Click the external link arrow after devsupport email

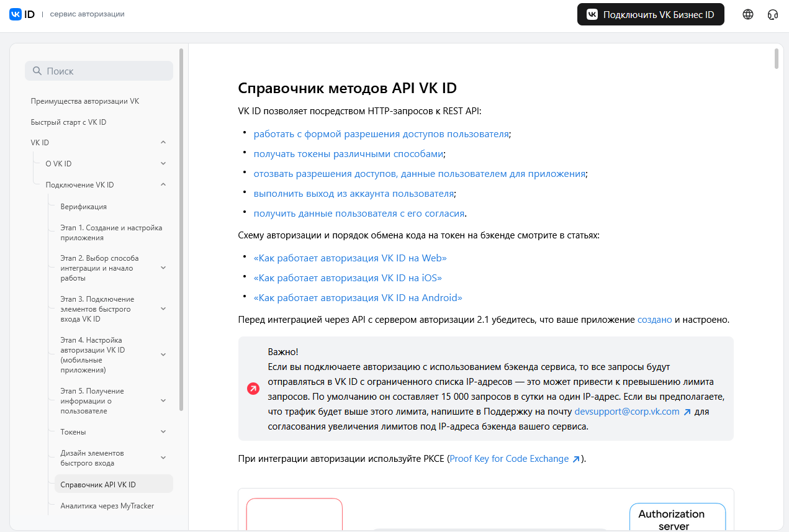687,412
